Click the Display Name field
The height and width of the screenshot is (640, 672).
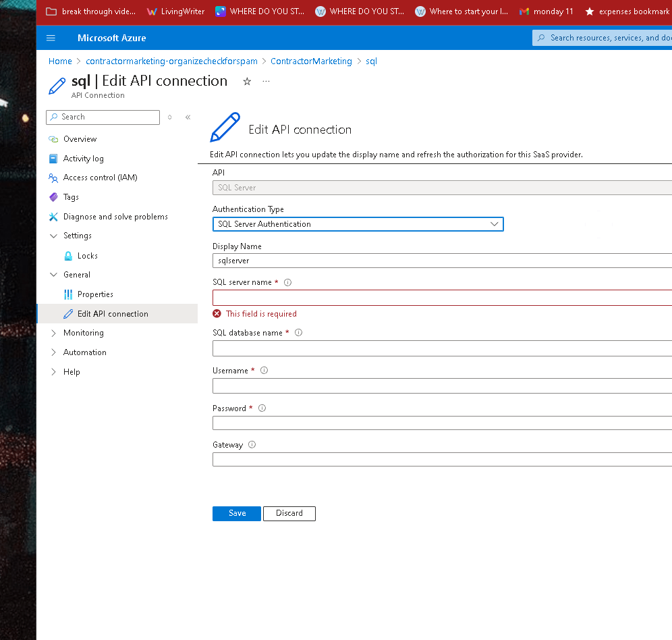tap(443, 261)
